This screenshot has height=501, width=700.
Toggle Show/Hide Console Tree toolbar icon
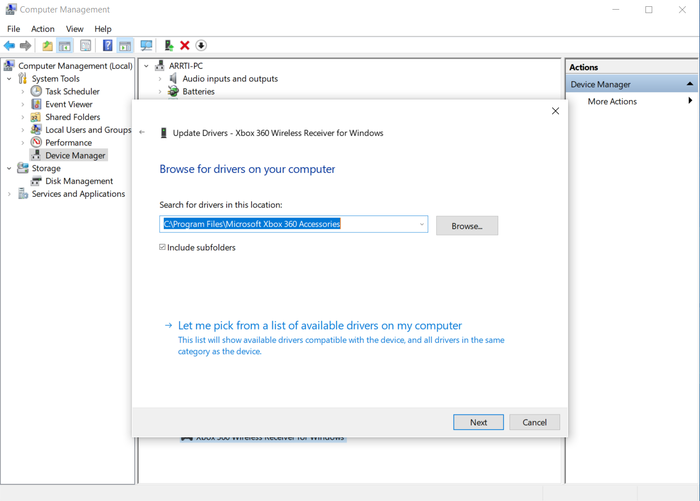tap(65, 46)
